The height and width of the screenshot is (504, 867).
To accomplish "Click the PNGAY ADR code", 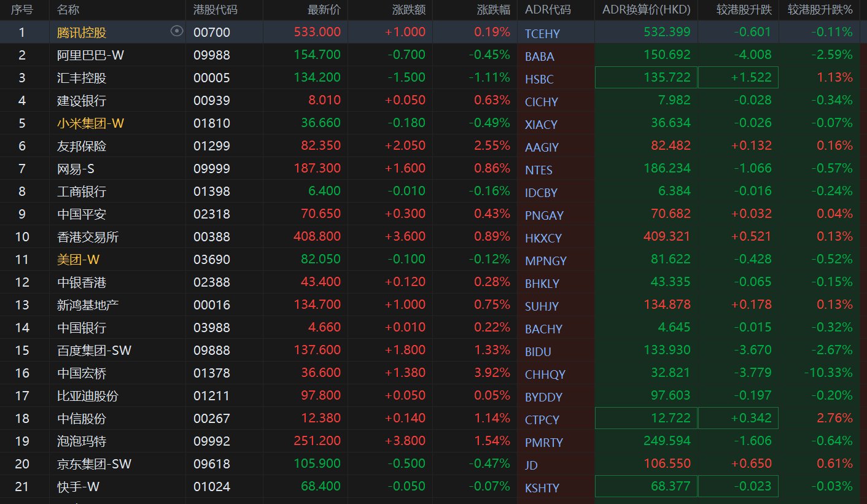I will point(544,215).
